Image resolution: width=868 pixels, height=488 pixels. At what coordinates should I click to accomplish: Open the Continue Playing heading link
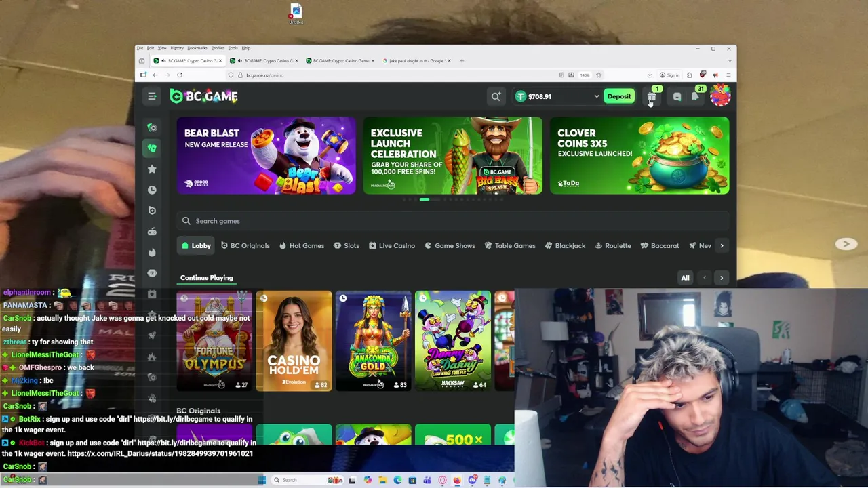pyautogui.click(x=206, y=277)
